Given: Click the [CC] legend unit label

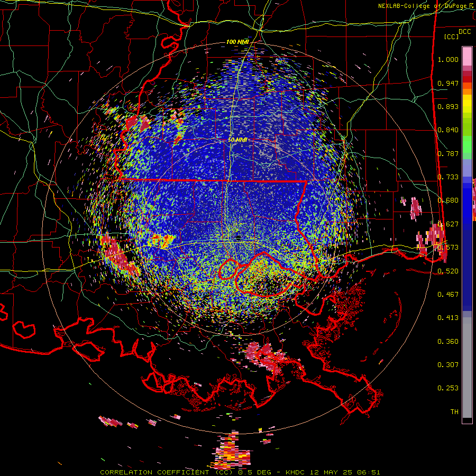Looking at the screenshot, I should click(x=452, y=36).
